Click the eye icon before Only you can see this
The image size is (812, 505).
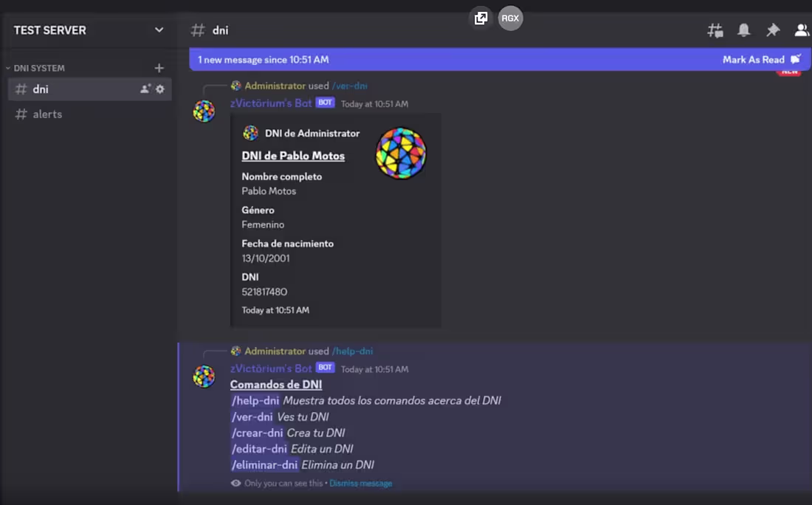[x=235, y=483]
